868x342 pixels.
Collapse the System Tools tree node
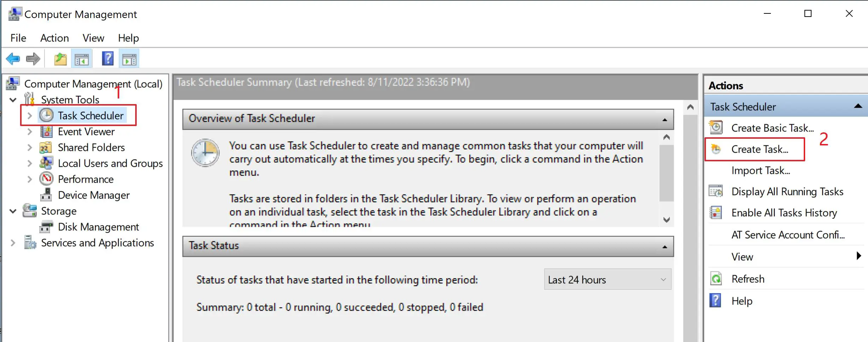point(13,100)
